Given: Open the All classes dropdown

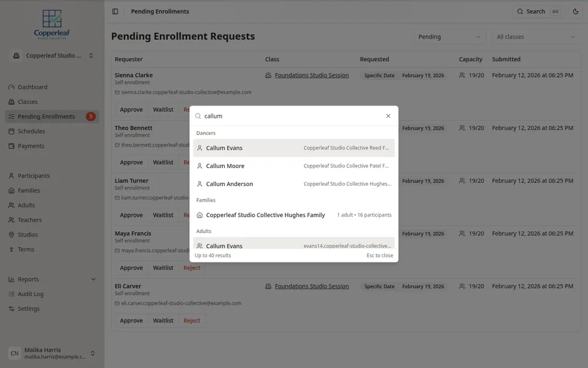Looking at the screenshot, I should (535, 37).
